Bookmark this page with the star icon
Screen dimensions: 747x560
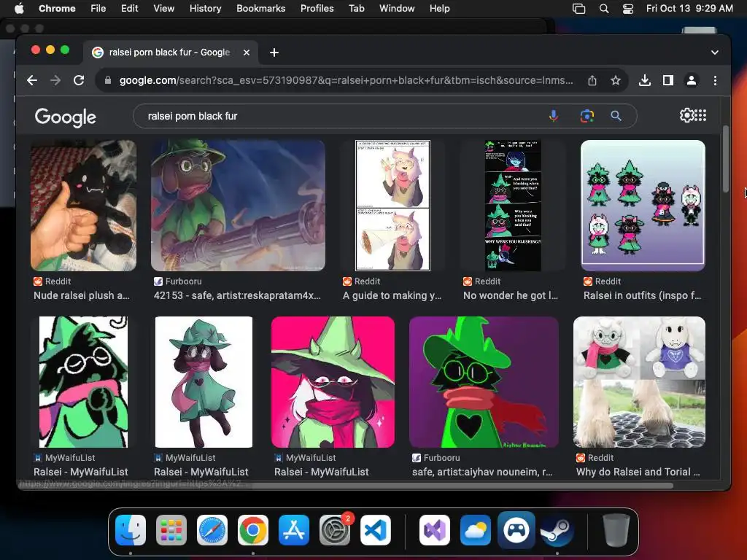tap(616, 80)
